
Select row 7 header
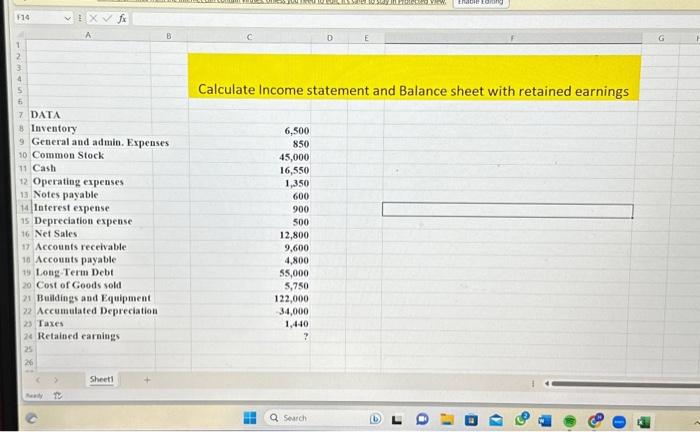[21, 115]
